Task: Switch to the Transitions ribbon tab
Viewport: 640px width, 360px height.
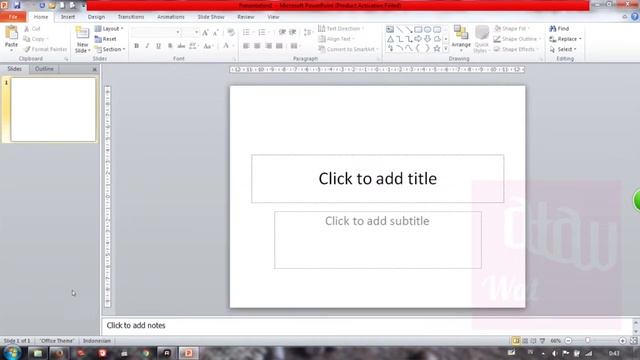Action: click(131, 17)
